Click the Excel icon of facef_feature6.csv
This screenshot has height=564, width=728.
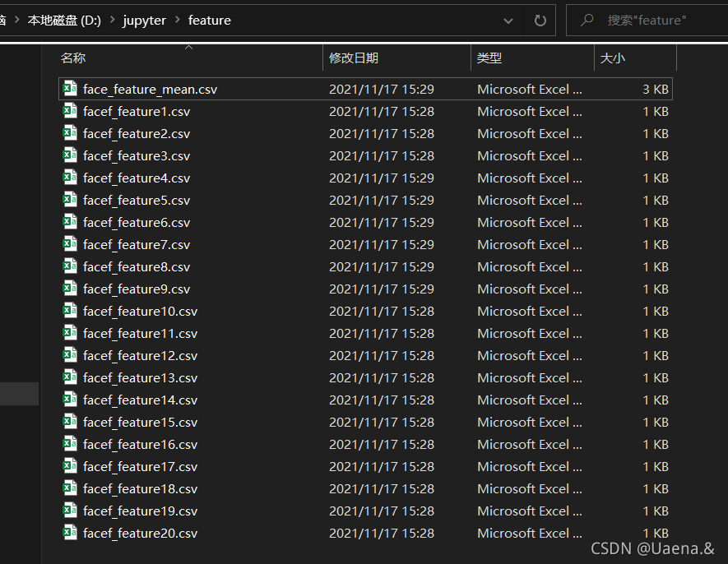point(70,222)
